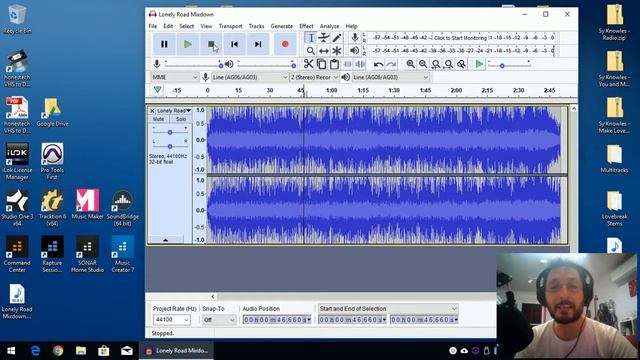Screen dimensions: 640x360
Task: Skip to start of track
Action: tap(234, 44)
